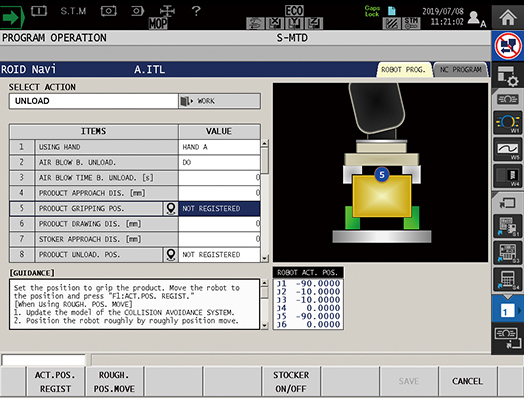Click the rotation status icon left of X
Image resolution: width=524 pixels, height=398 pixels.
(256, 23)
